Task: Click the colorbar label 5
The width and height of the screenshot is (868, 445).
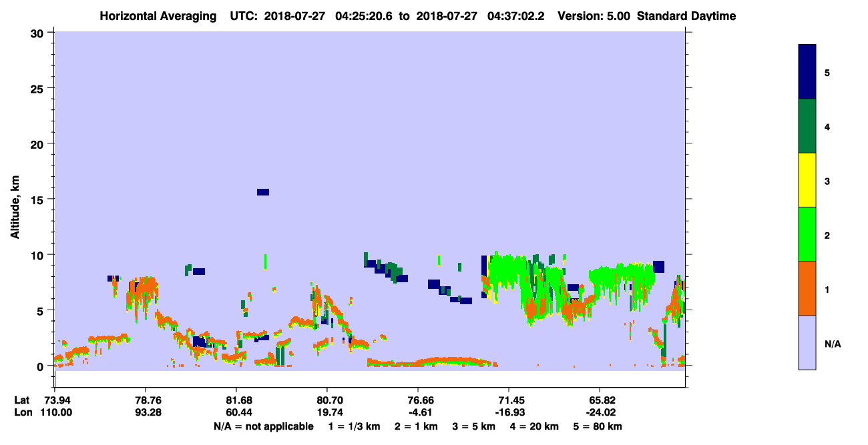Action: (x=827, y=72)
